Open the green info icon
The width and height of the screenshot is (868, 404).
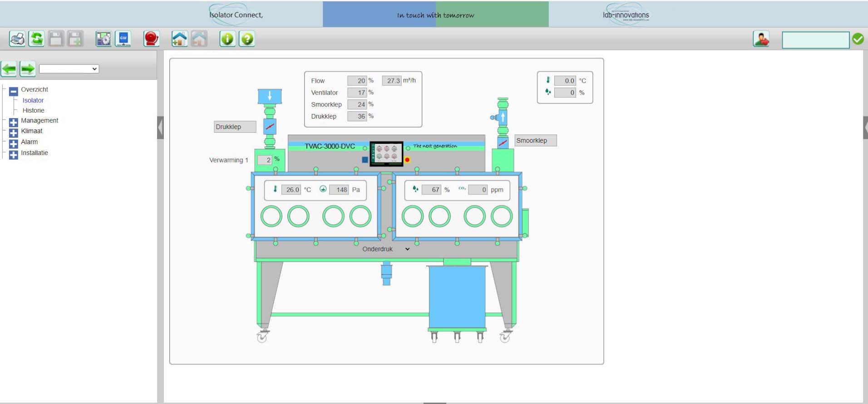coord(227,39)
